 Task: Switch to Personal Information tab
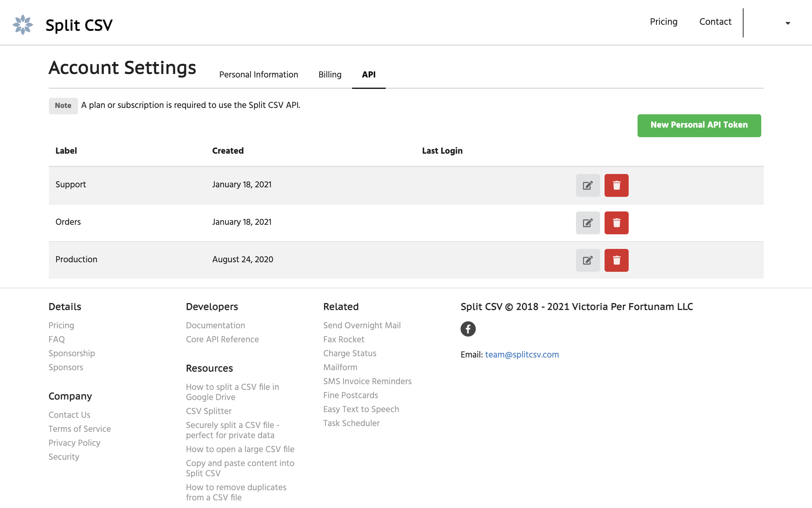click(x=259, y=75)
